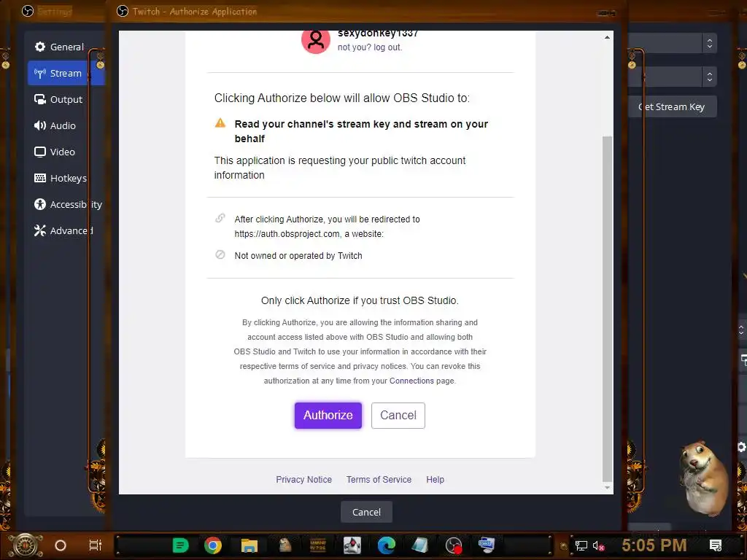
Task: Click the network icon in the system tray
Action: (581, 545)
